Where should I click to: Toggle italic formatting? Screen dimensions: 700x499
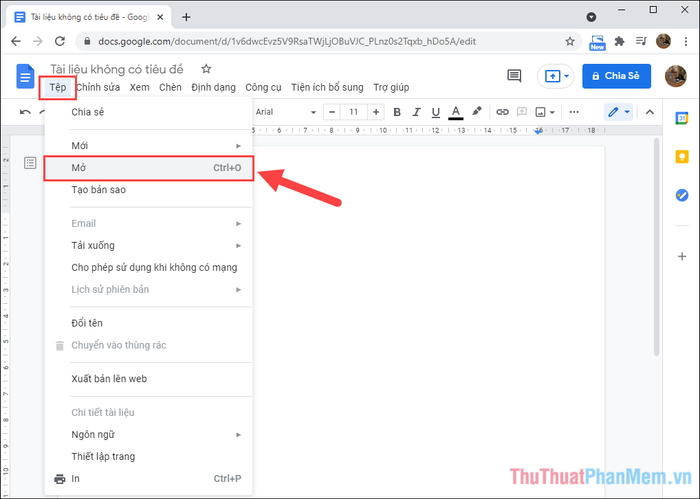pyautogui.click(x=411, y=112)
